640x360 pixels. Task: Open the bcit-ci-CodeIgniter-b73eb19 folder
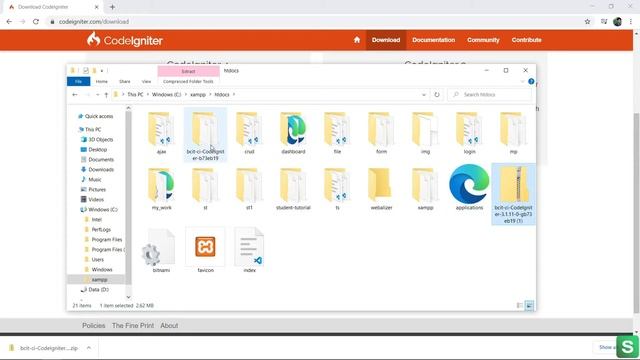[x=205, y=135]
